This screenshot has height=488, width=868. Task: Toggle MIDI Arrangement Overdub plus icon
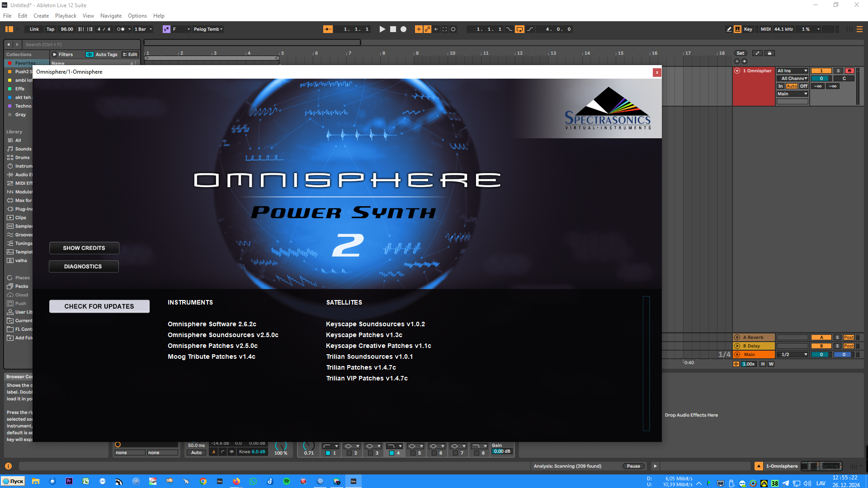[419, 29]
